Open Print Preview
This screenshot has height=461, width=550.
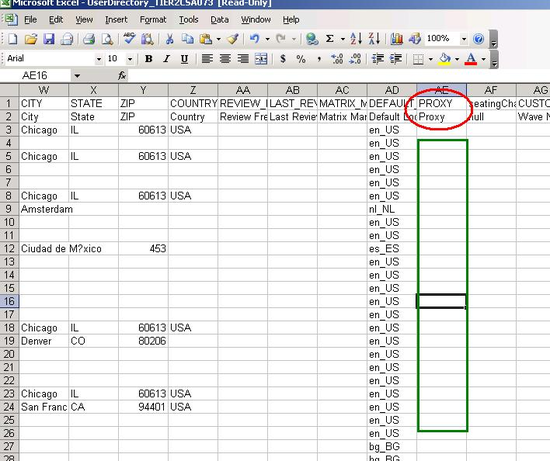pos(107,39)
